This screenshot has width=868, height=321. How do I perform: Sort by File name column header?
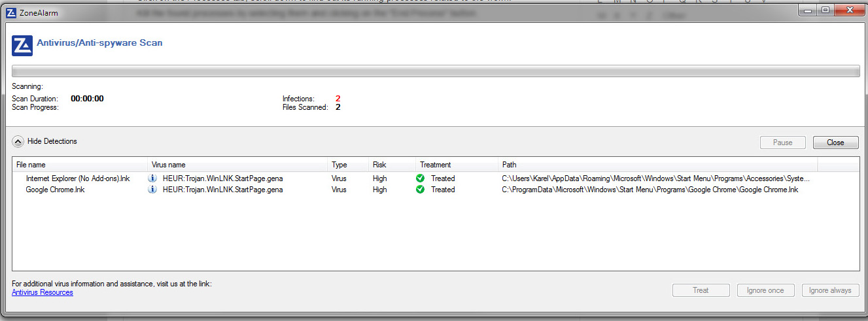(80, 165)
